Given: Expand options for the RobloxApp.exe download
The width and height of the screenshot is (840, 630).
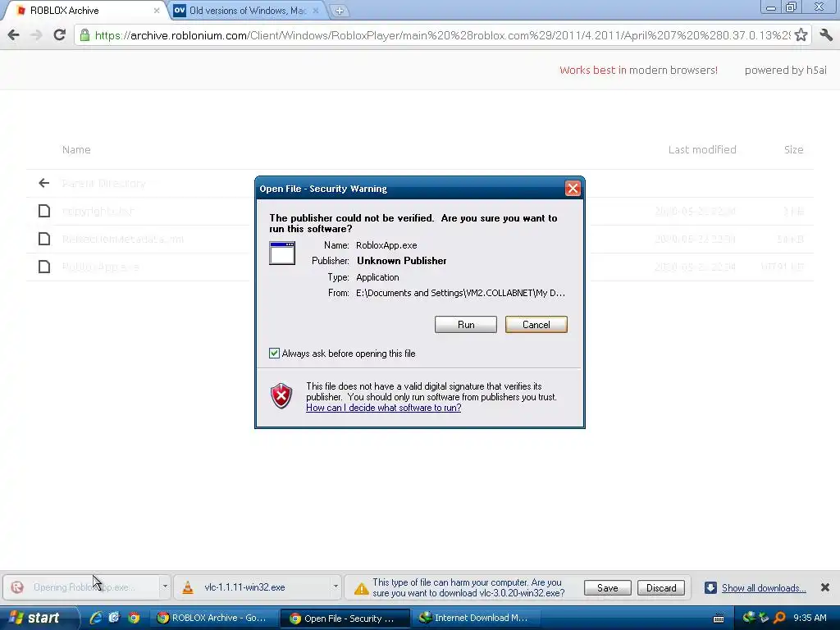Looking at the screenshot, I should click(x=164, y=587).
